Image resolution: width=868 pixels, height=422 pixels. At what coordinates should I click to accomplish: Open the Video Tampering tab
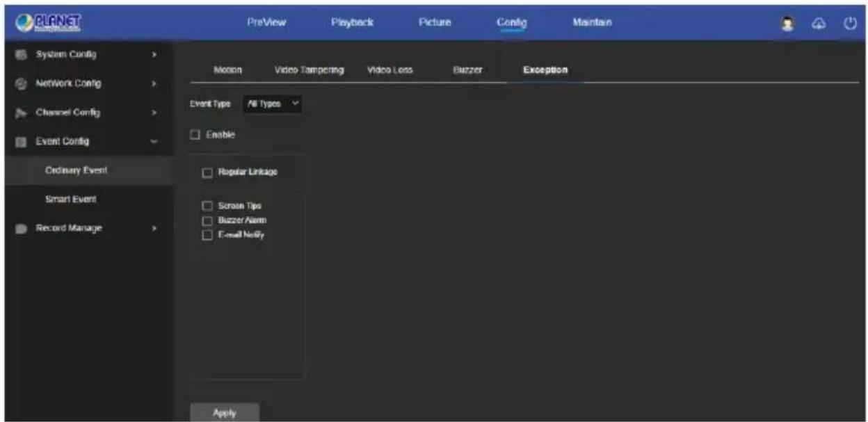310,70
